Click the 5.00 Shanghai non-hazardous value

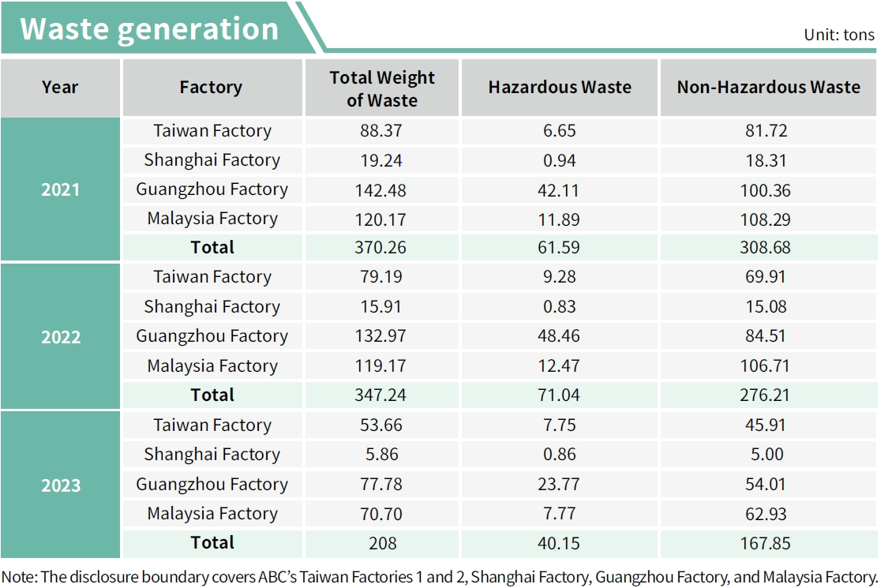[768, 455]
